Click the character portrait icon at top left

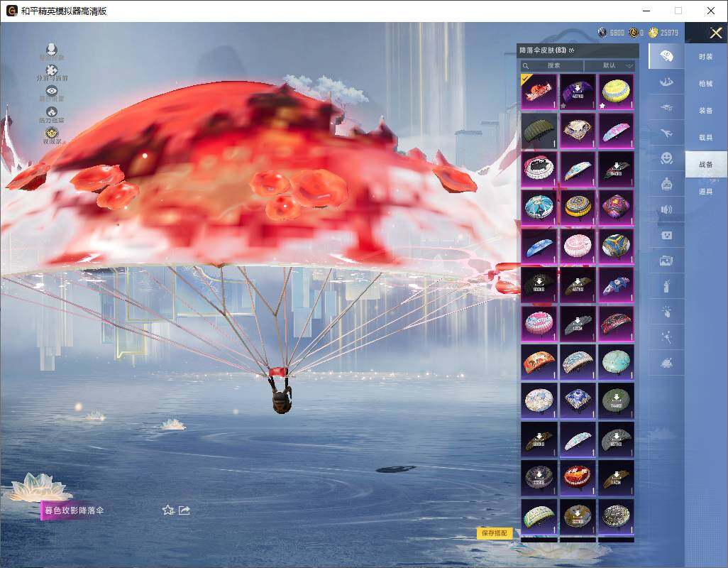(x=52, y=49)
